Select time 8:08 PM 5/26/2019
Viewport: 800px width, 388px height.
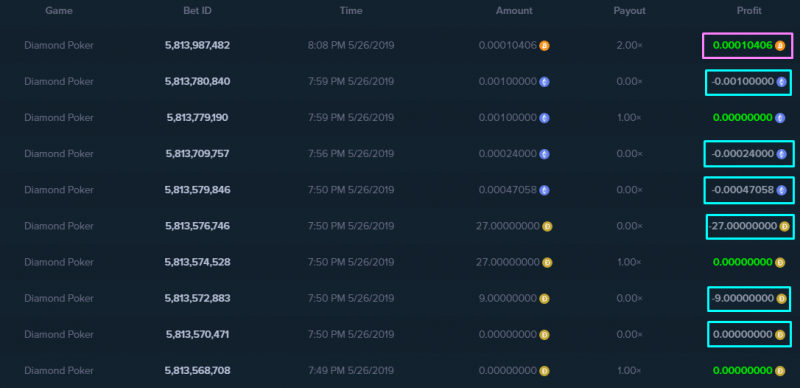point(351,46)
